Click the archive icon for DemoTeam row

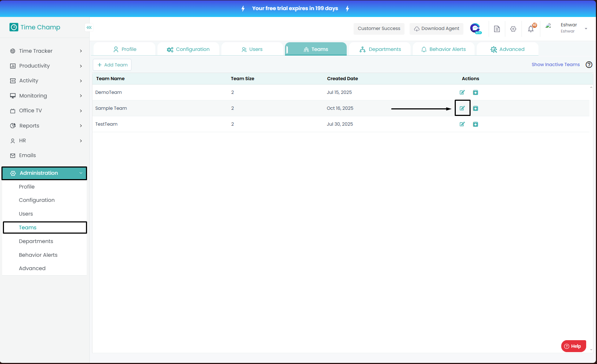(475, 92)
